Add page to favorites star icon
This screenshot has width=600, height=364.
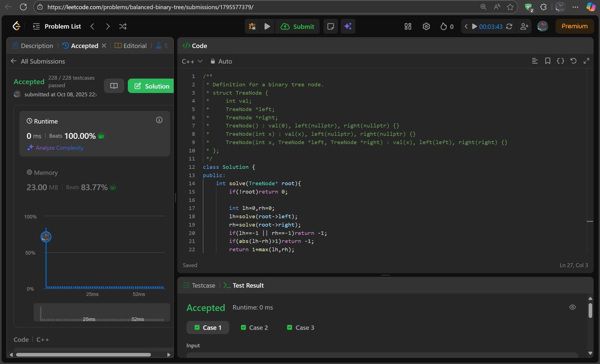(x=510, y=7)
